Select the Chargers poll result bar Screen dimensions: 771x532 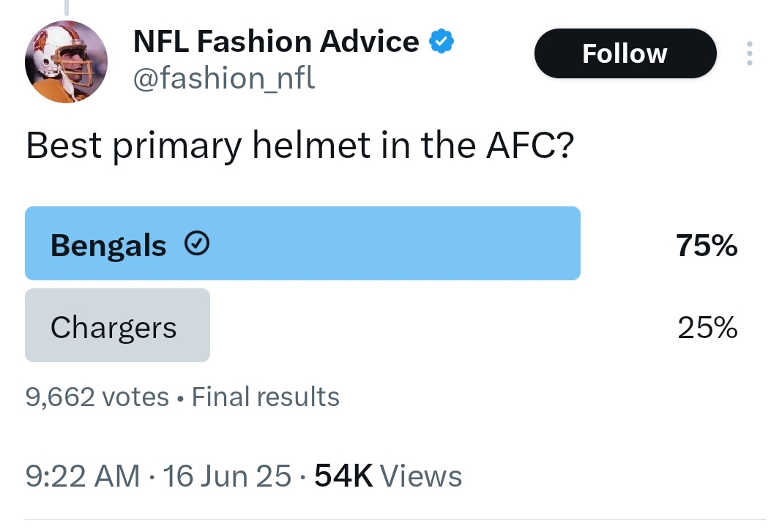[118, 325]
